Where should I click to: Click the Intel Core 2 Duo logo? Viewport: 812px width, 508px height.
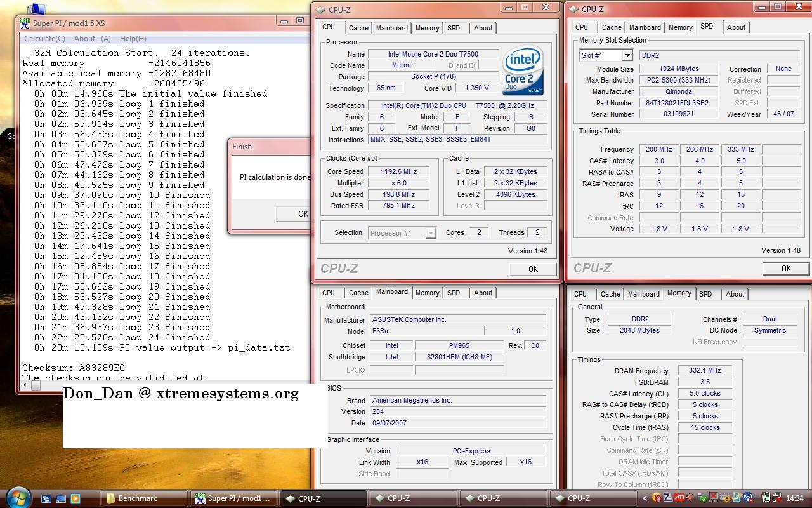click(x=523, y=70)
